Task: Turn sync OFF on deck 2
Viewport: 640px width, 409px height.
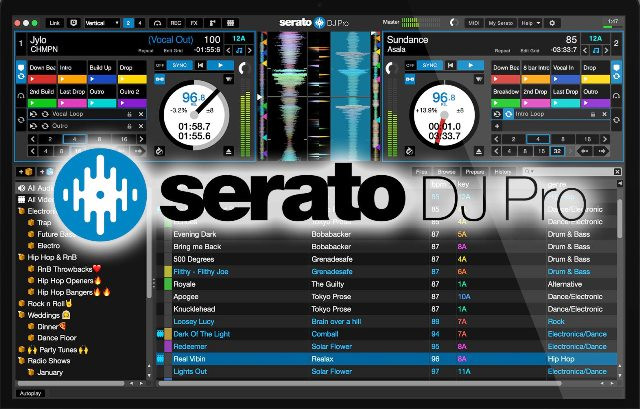Action: 410,65
